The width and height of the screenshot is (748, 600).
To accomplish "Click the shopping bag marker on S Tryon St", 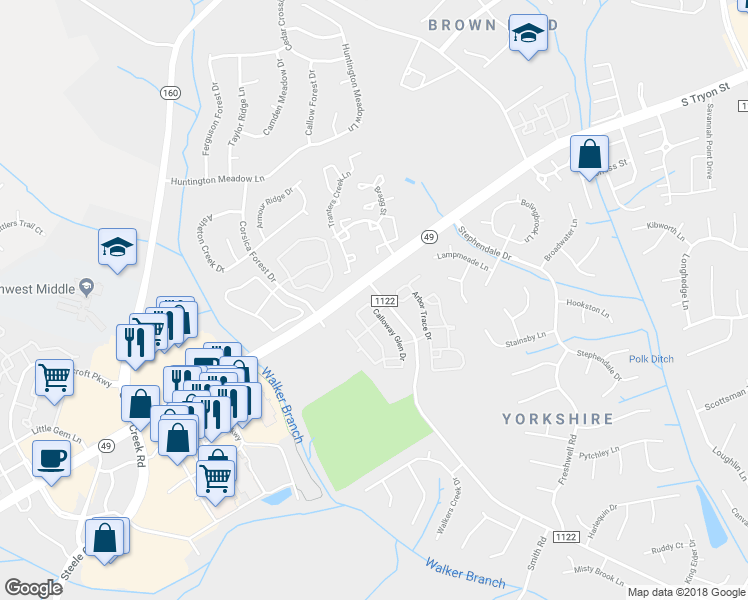I will 589,156.
